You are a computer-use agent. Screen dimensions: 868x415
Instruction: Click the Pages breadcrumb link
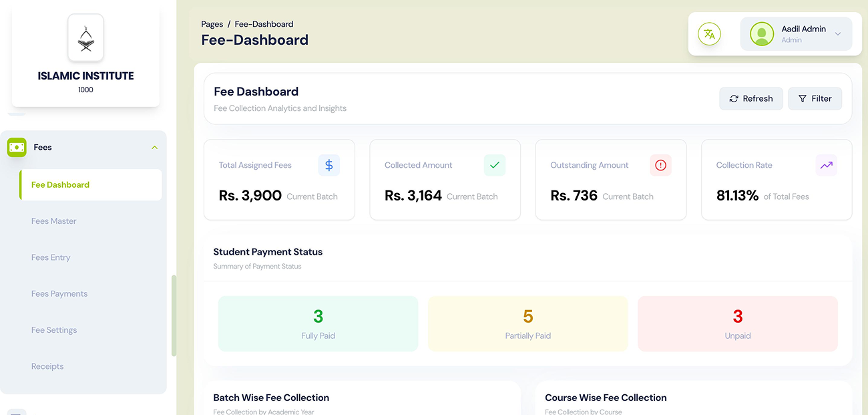[212, 24]
